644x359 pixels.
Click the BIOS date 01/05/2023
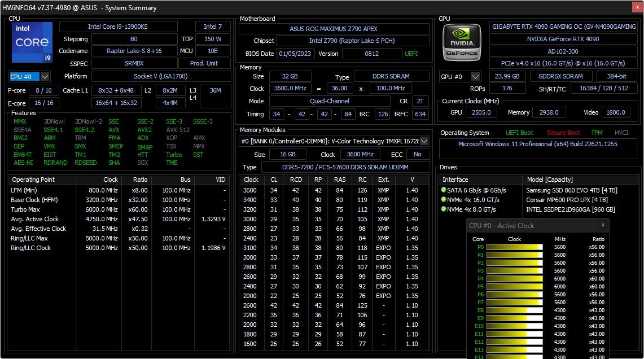pyautogui.click(x=295, y=54)
